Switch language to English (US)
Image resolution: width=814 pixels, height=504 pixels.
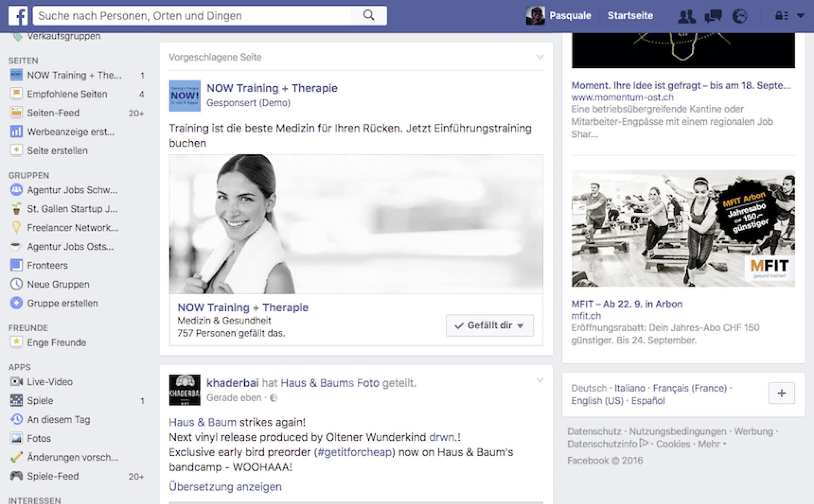pyautogui.click(x=597, y=401)
